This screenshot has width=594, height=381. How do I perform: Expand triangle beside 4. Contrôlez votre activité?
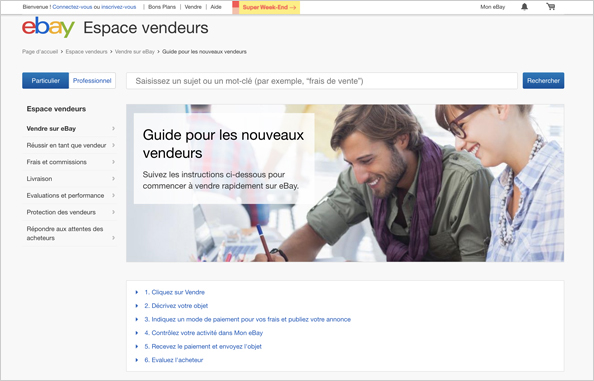137,333
